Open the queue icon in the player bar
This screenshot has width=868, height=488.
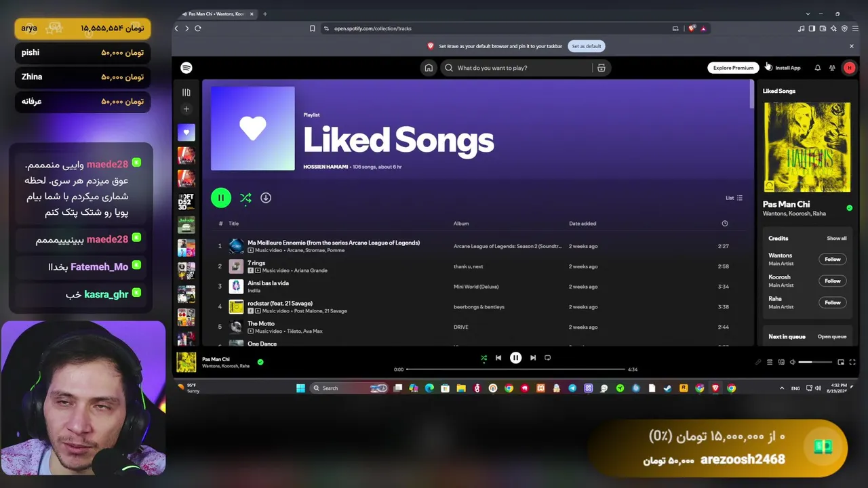point(770,362)
